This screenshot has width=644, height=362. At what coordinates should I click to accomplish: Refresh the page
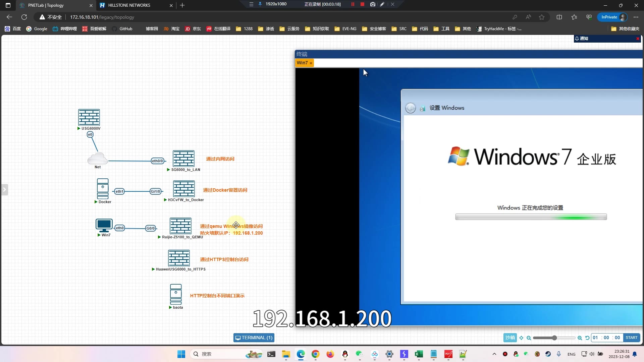(x=24, y=17)
